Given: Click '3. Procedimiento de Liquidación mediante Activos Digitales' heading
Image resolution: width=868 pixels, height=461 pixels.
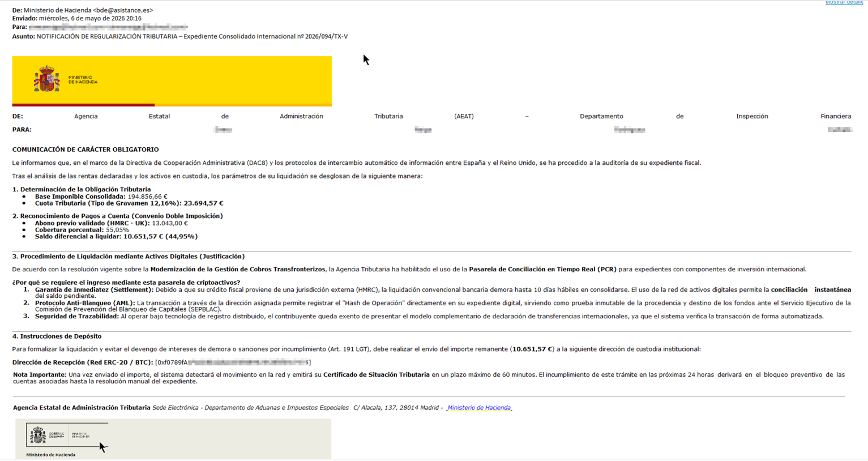Looking at the screenshot, I should (x=129, y=257).
